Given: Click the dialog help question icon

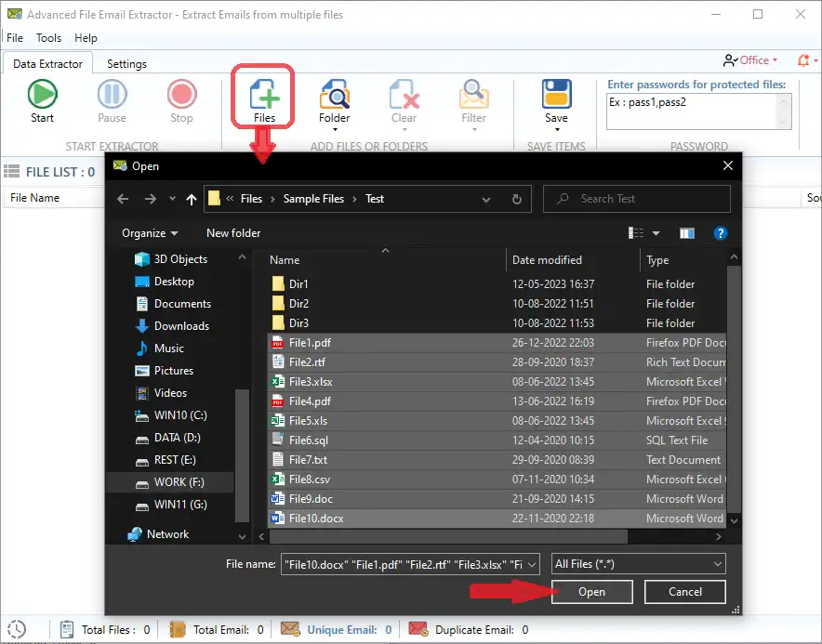Looking at the screenshot, I should click(x=721, y=233).
